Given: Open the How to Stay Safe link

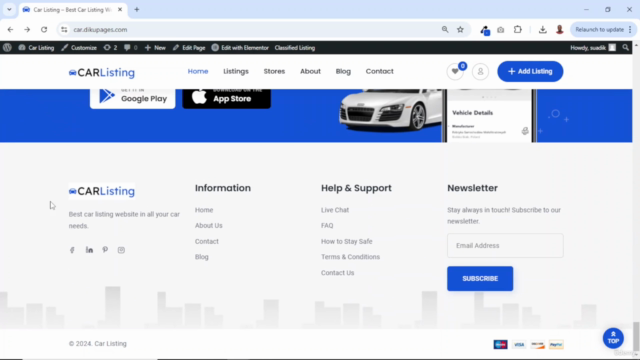Looking at the screenshot, I should (x=347, y=241).
